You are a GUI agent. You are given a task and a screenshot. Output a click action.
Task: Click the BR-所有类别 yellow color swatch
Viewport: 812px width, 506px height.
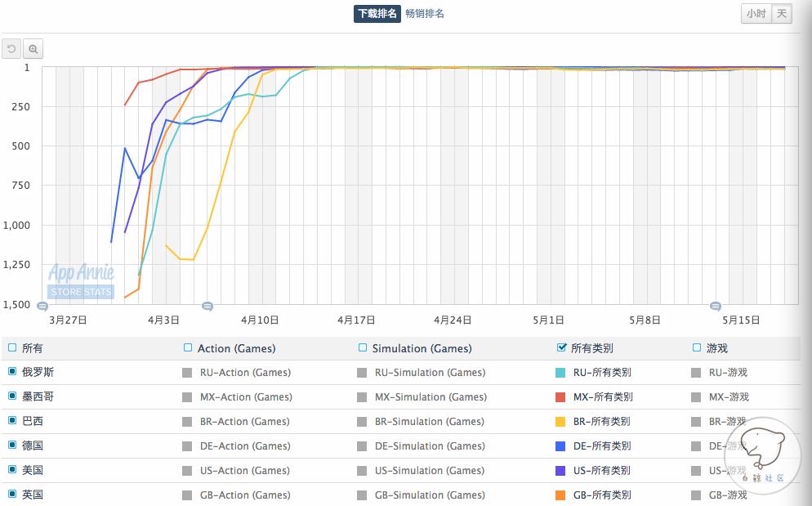coord(560,422)
